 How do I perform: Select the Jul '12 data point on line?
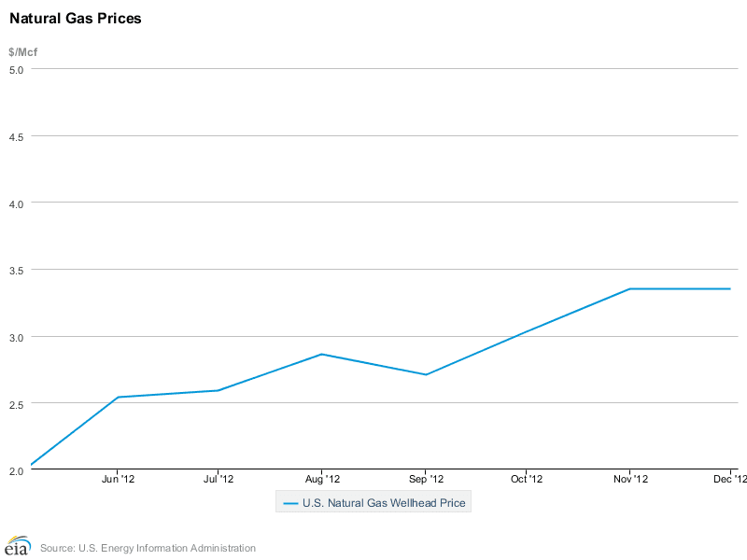pos(218,390)
